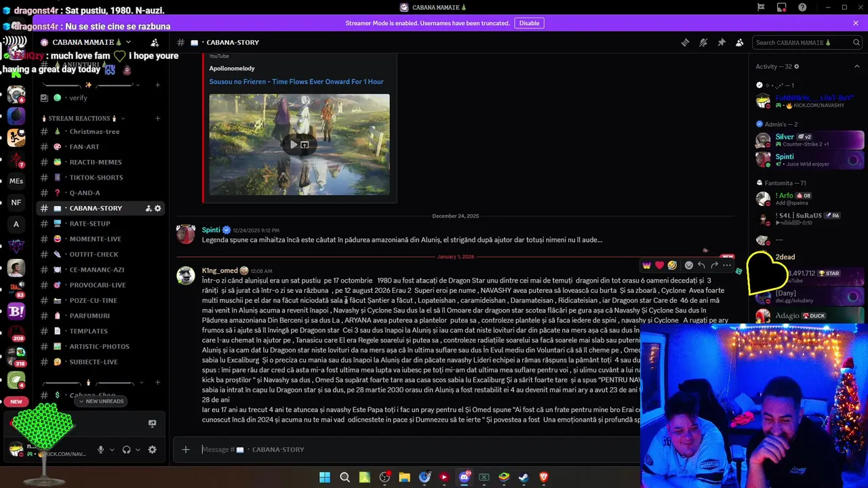Screen dimensions: 868x488
Task: Open the OUTFIT-CHECK channel
Action: 100,254
